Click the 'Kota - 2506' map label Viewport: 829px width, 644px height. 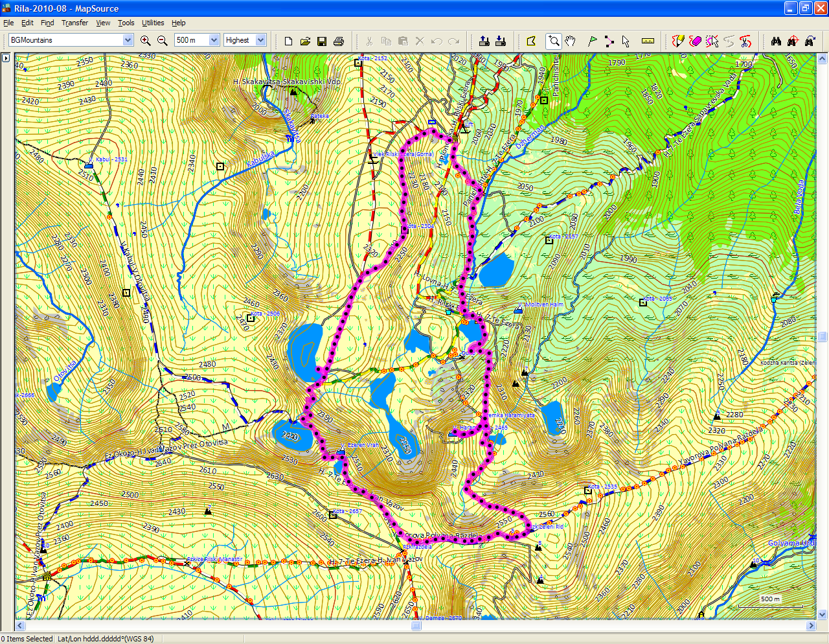pos(265,314)
